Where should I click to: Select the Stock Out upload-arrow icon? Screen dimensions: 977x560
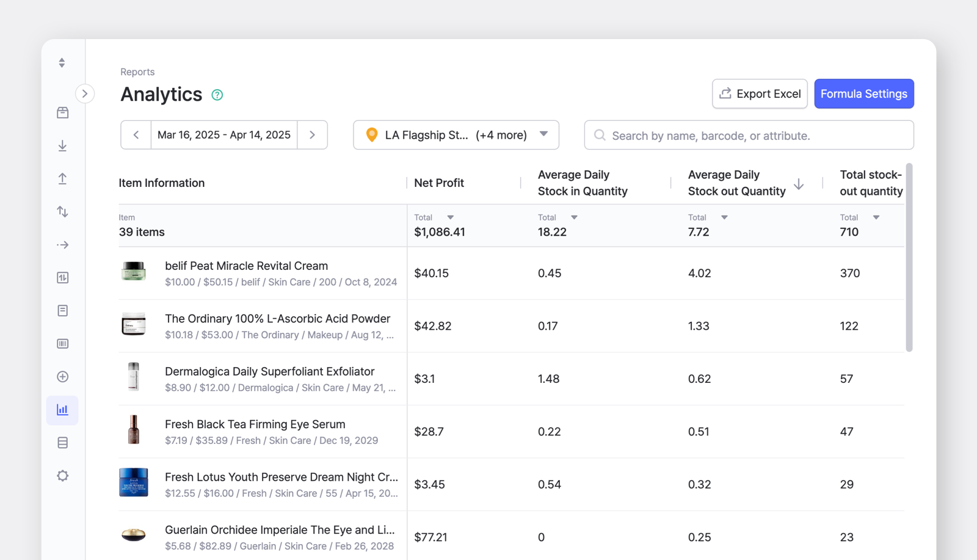coord(62,178)
